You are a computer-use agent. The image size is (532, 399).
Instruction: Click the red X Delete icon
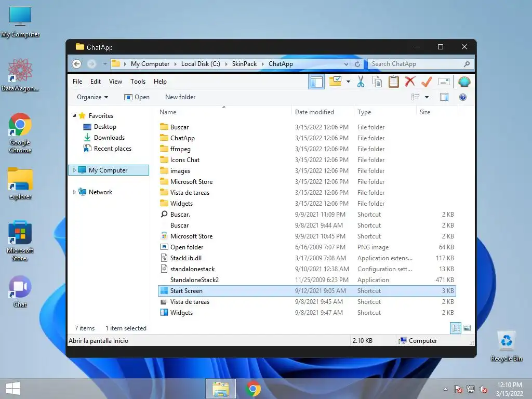(x=410, y=82)
